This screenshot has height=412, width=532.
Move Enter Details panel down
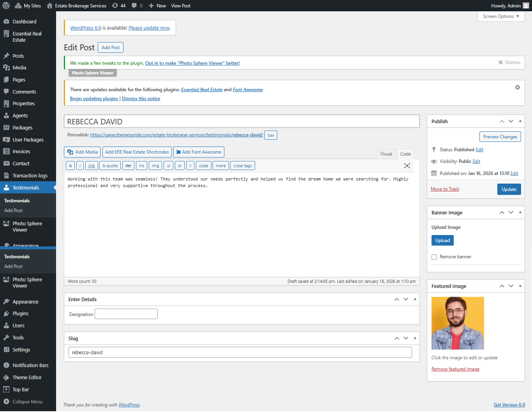click(x=406, y=299)
